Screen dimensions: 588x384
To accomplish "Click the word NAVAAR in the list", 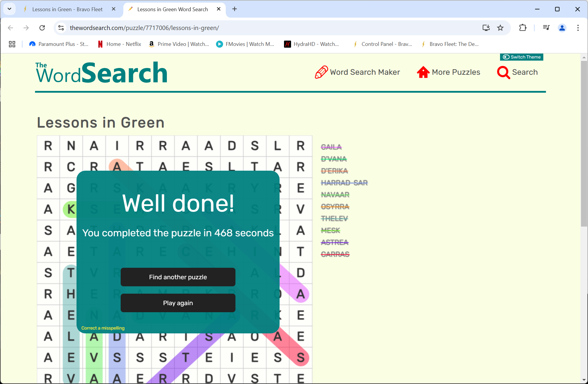I will pyautogui.click(x=335, y=195).
